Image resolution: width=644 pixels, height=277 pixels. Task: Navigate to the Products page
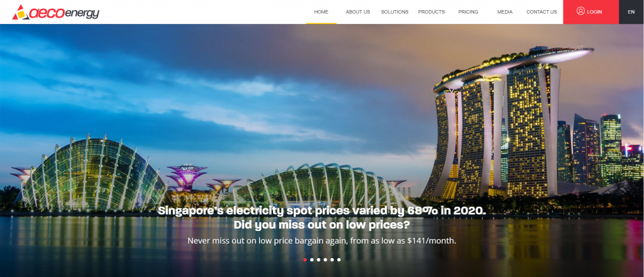click(x=431, y=12)
